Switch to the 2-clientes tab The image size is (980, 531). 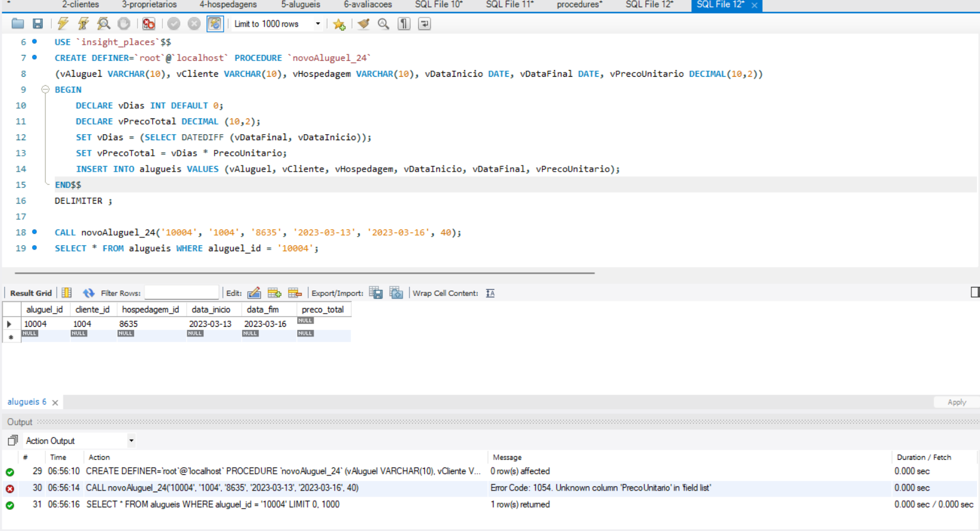(80, 5)
